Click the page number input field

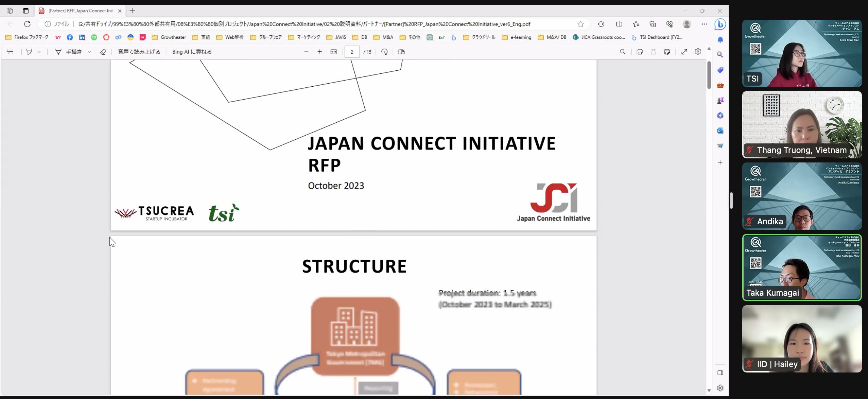[352, 52]
